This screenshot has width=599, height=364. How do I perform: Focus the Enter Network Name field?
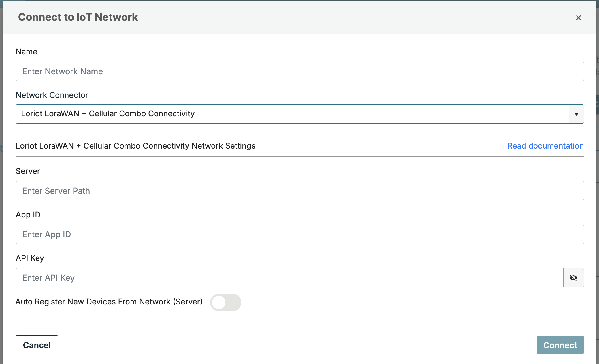click(x=299, y=71)
